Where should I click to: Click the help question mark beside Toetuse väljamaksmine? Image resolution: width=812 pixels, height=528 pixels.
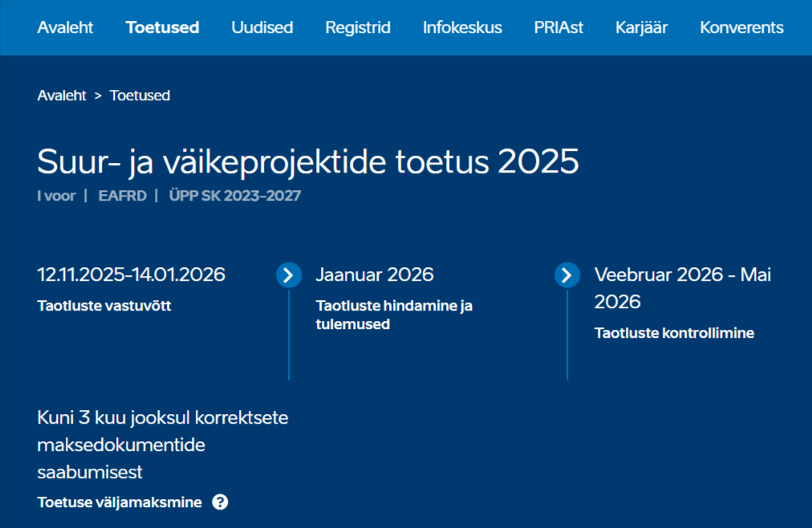coord(220,502)
